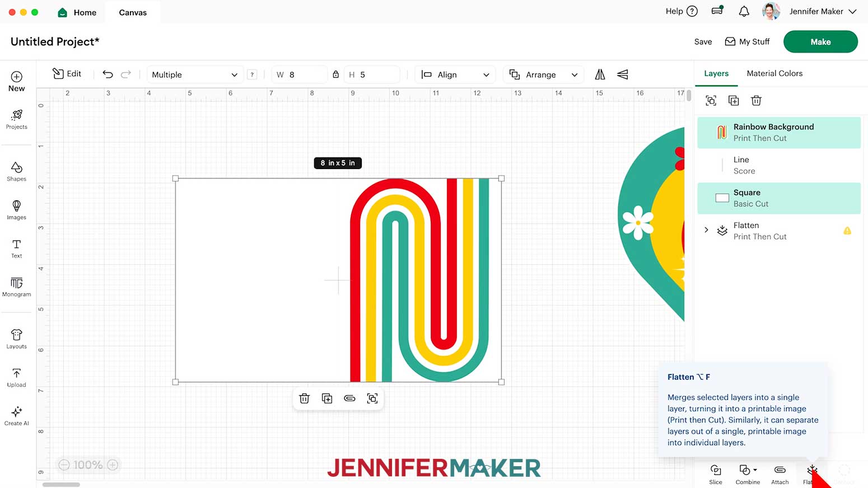Select the Layers tab

[x=716, y=73]
